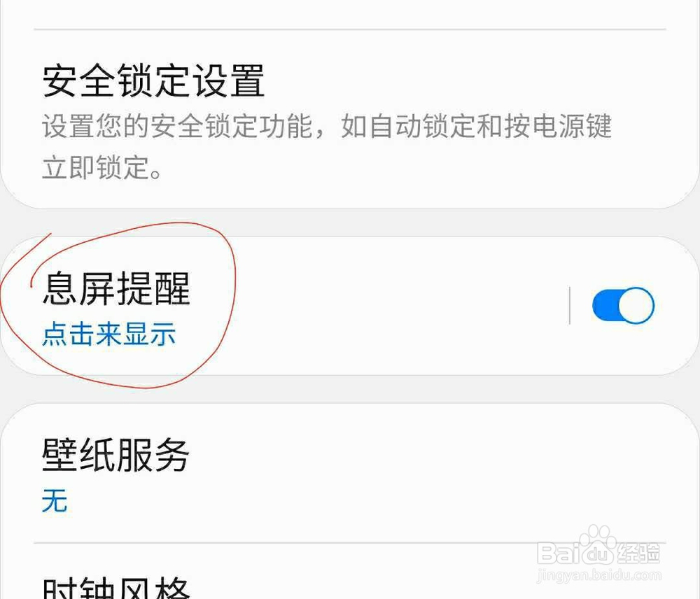
Task: Tap empty area of 息屏提醒 card
Action: click(379, 306)
